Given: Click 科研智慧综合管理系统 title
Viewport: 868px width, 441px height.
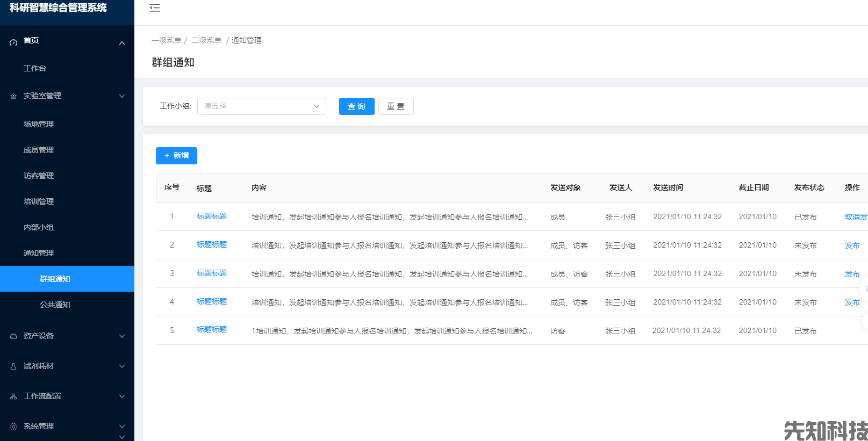Looking at the screenshot, I should click(x=58, y=8).
